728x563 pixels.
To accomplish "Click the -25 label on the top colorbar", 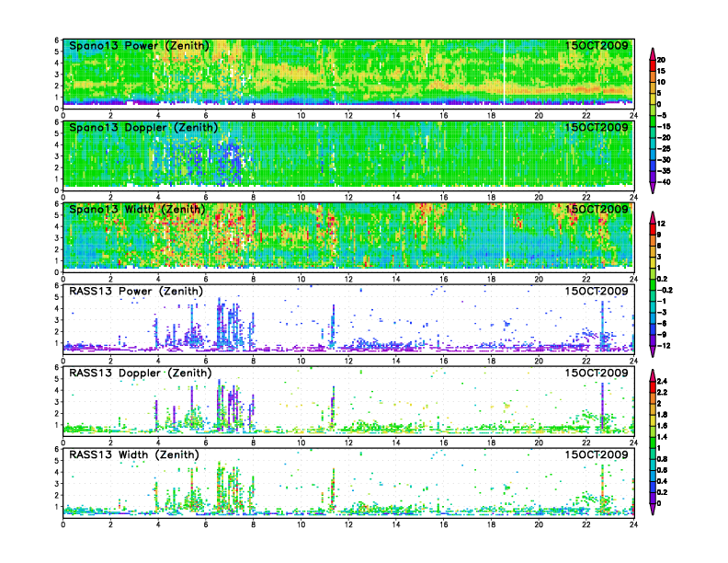I will pyautogui.click(x=664, y=149).
